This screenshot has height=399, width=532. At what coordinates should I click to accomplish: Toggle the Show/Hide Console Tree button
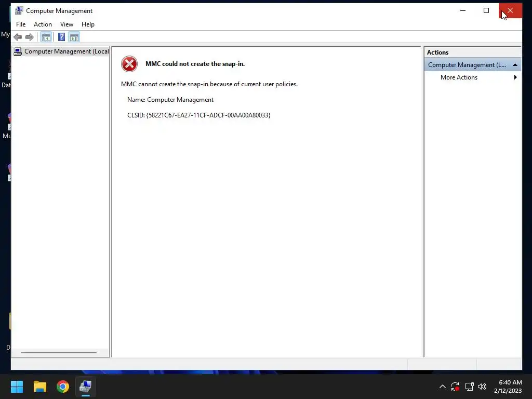coord(46,37)
